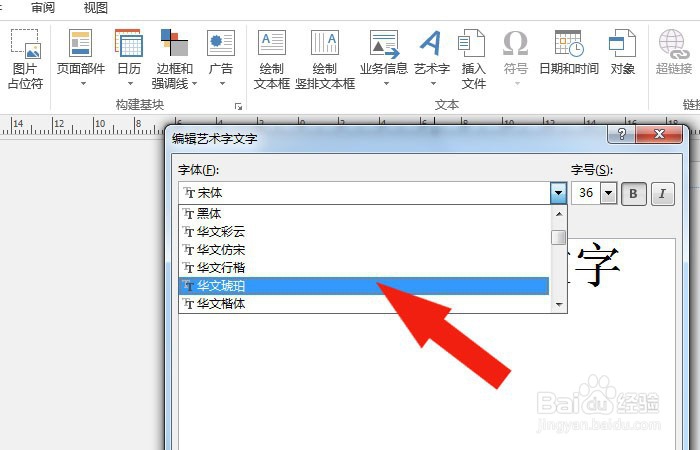Insert Date and Time (日期和时间)
700x450 pixels.
coord(569,53)
